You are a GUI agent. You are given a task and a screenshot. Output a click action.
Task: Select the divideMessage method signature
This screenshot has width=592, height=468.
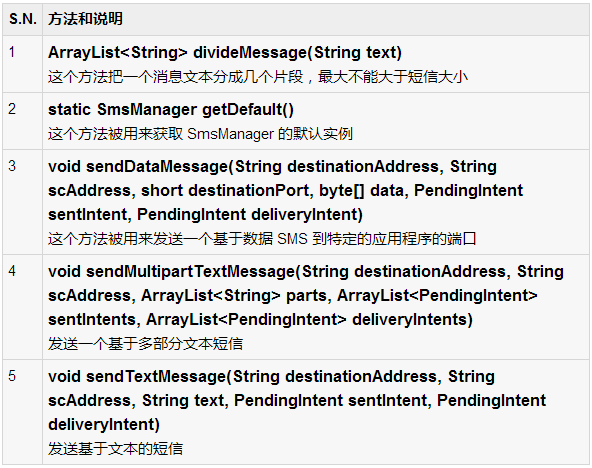coord(225,52)
